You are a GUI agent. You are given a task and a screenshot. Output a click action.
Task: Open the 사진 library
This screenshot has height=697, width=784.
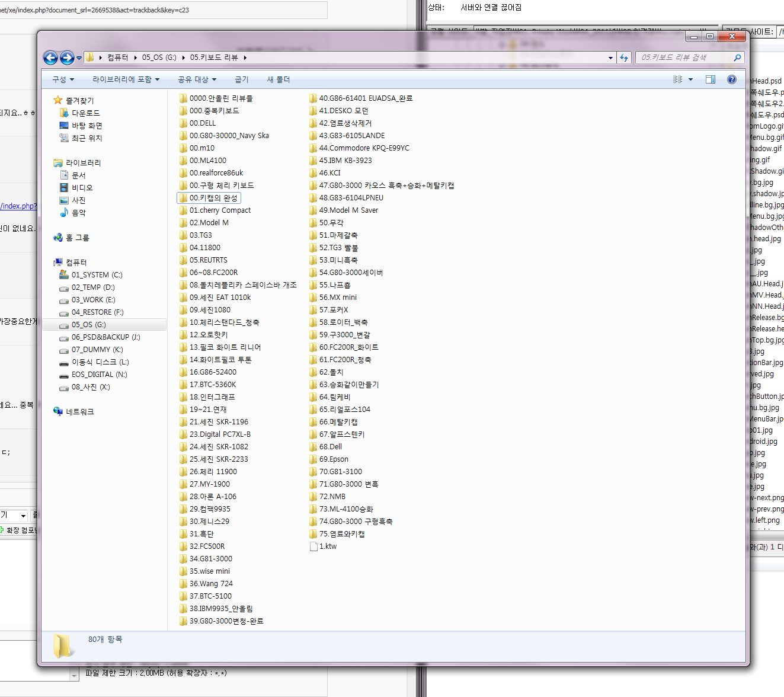(73, 200)
